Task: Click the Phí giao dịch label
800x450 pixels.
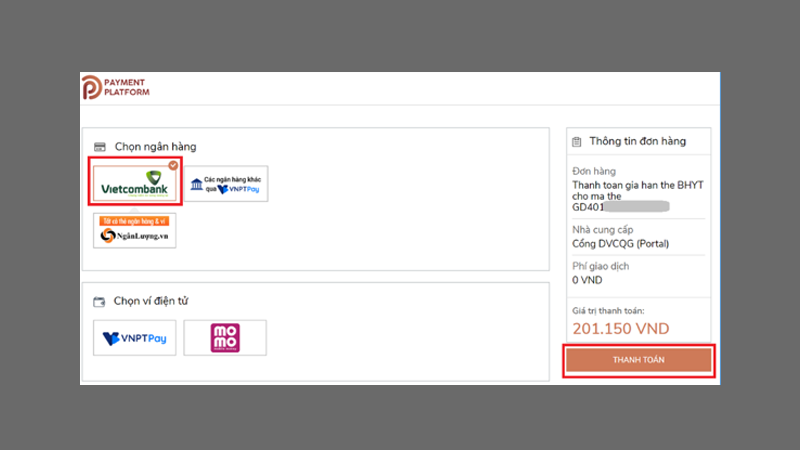Action: 601,266
